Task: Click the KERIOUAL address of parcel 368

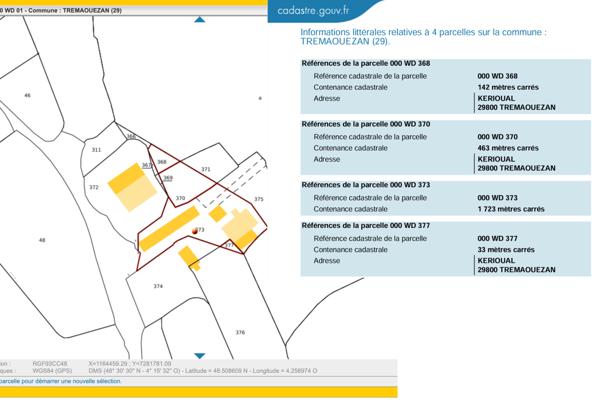Action: 516,103
